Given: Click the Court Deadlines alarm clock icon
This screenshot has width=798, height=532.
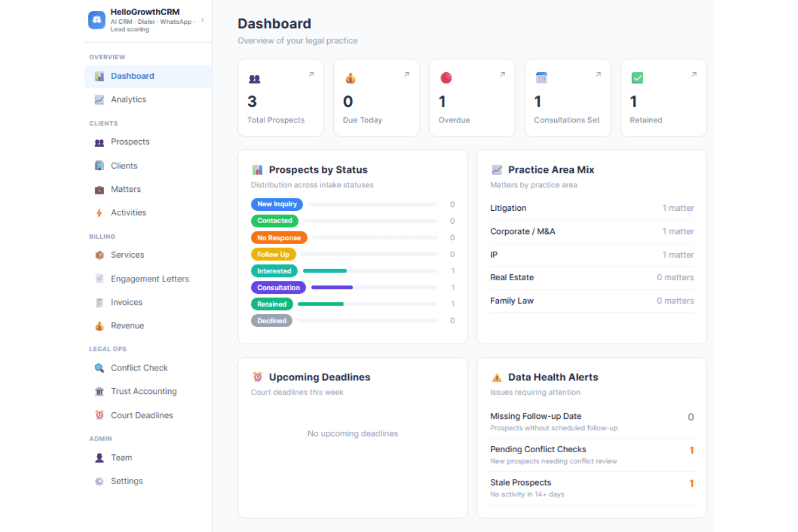Looking at the screenshot, I should point(99,415).
